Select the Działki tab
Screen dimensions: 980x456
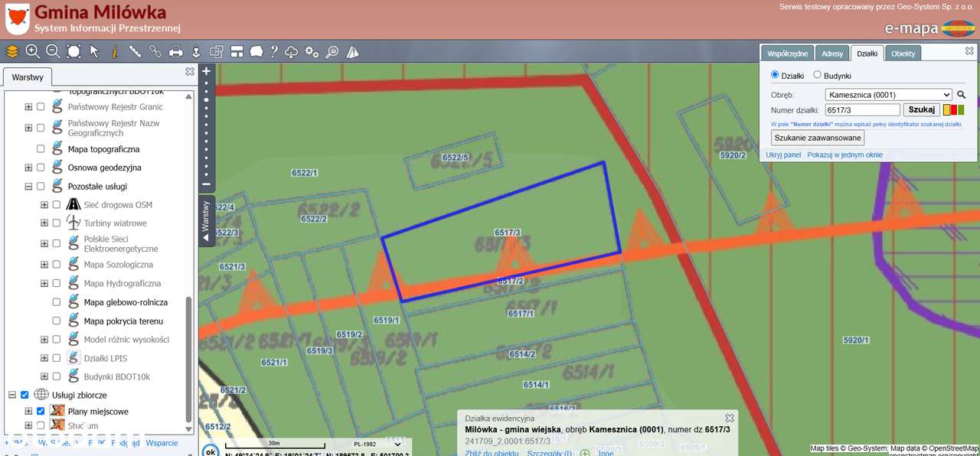[x=867, y=54]
